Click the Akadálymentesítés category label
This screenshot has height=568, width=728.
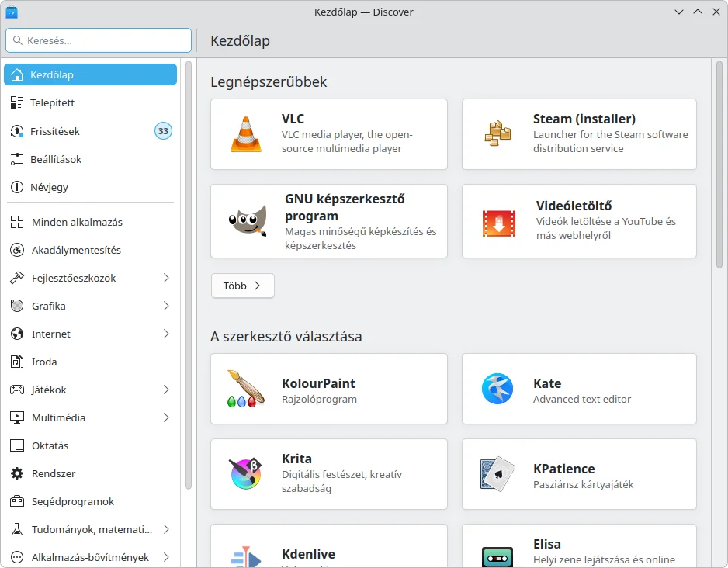tap(76, 250)
